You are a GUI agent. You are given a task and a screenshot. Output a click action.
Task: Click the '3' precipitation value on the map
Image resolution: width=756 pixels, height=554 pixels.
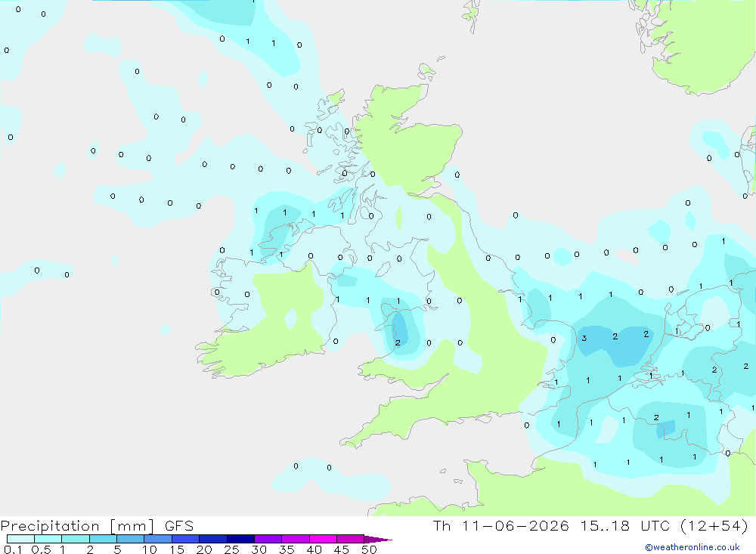(584, 338)
